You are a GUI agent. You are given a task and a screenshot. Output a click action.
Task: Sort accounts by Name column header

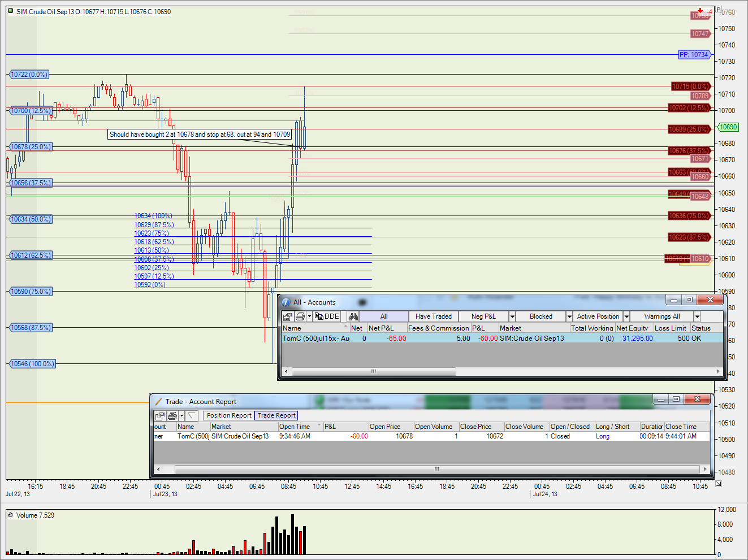coord(315,328)
